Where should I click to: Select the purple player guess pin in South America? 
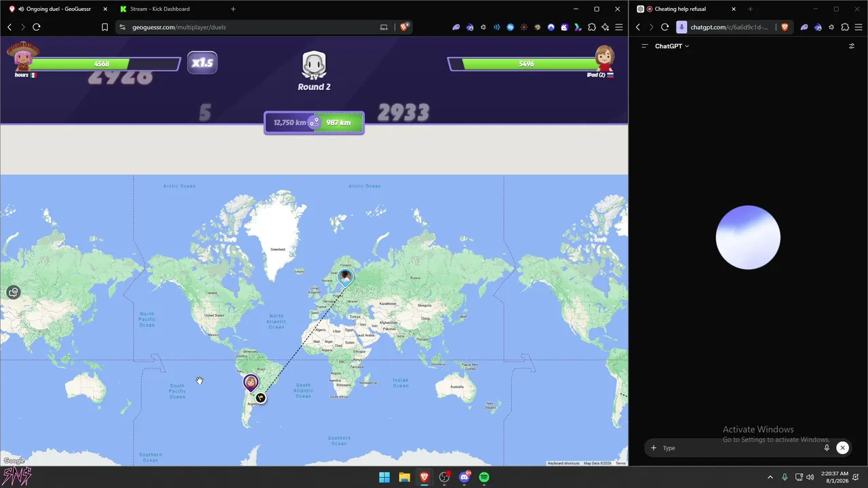point(251,383)
